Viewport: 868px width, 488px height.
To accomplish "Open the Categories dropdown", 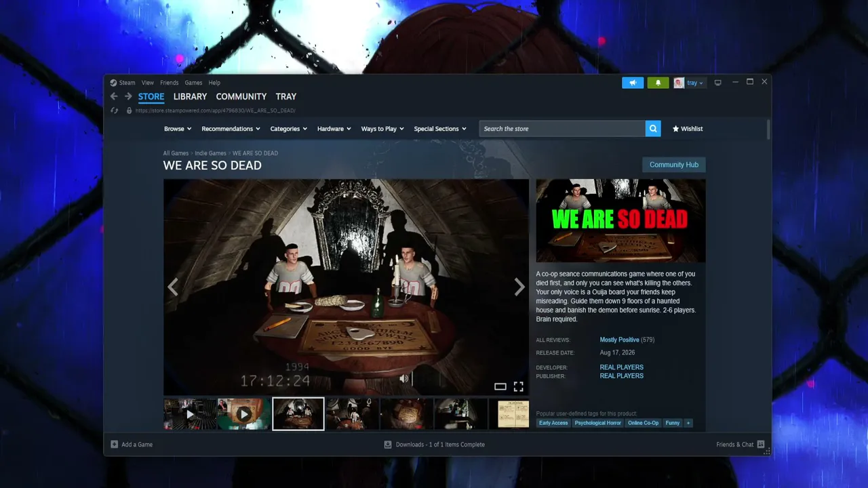I will click(x=289, y=129).
